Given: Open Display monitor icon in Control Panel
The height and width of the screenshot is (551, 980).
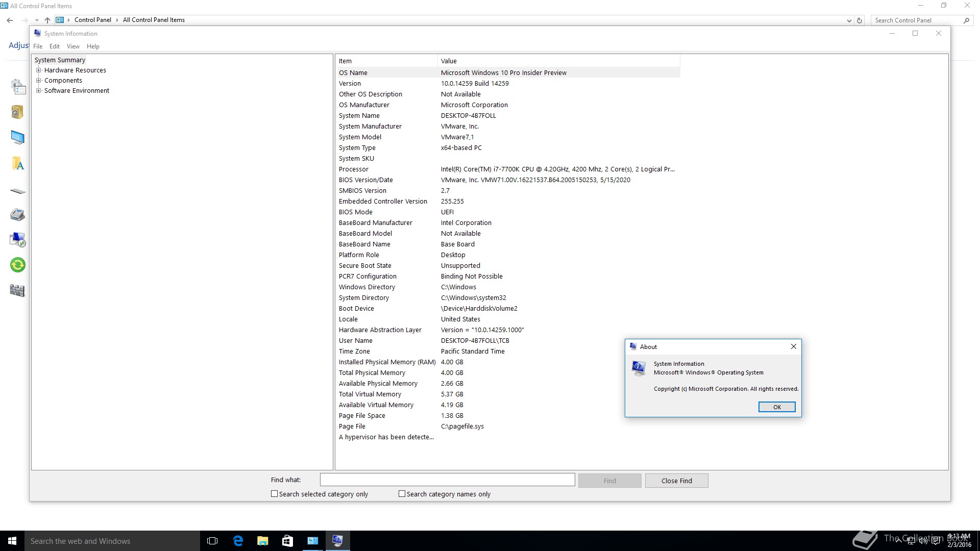Looking at the screenshot, I should tap(17, 137).
